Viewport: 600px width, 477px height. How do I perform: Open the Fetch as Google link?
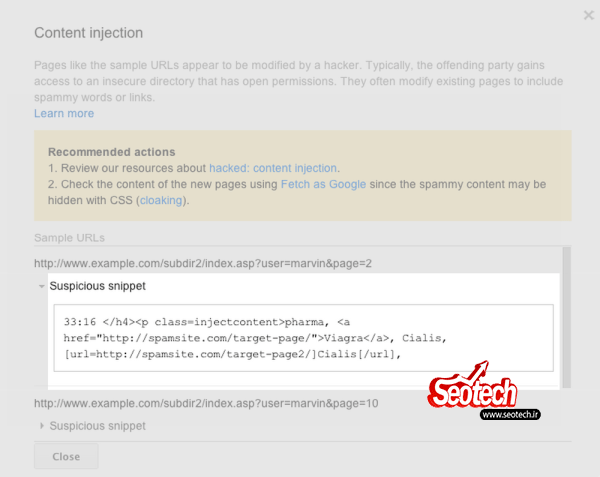coord(323,184)
